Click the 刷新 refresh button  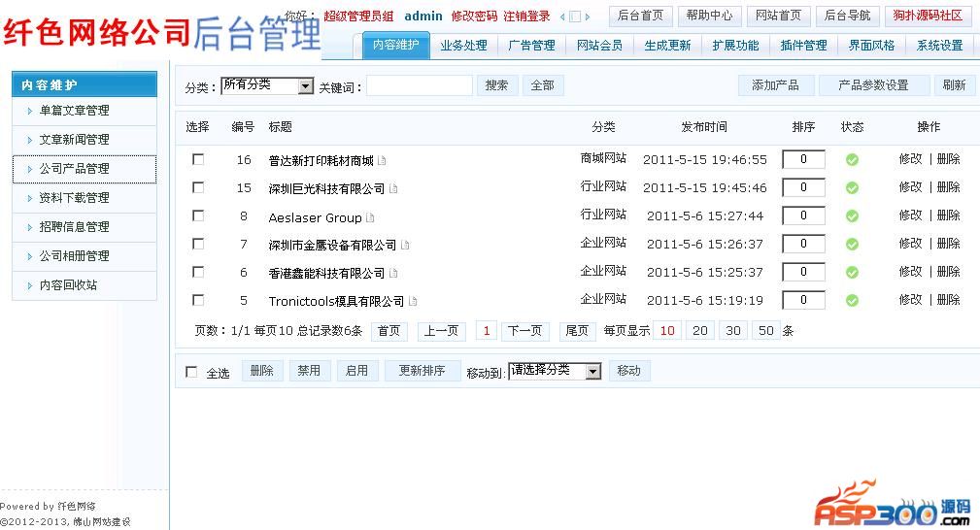pos(954,85)
